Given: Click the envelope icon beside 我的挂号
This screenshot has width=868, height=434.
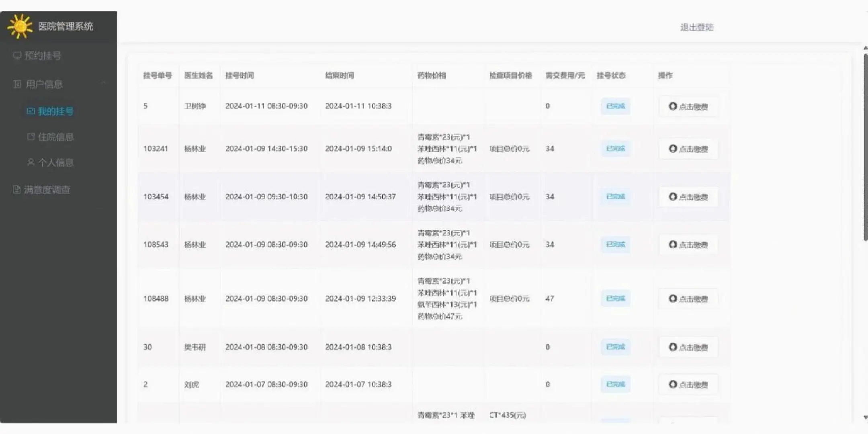Looking at the screenshot, I should tap(31, 111).
